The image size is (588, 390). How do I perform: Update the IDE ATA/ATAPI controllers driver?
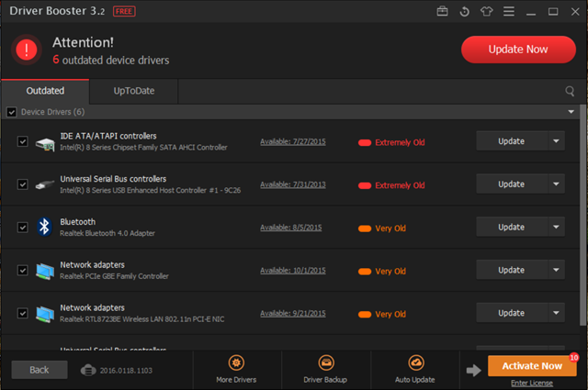(x=512, y=141)
